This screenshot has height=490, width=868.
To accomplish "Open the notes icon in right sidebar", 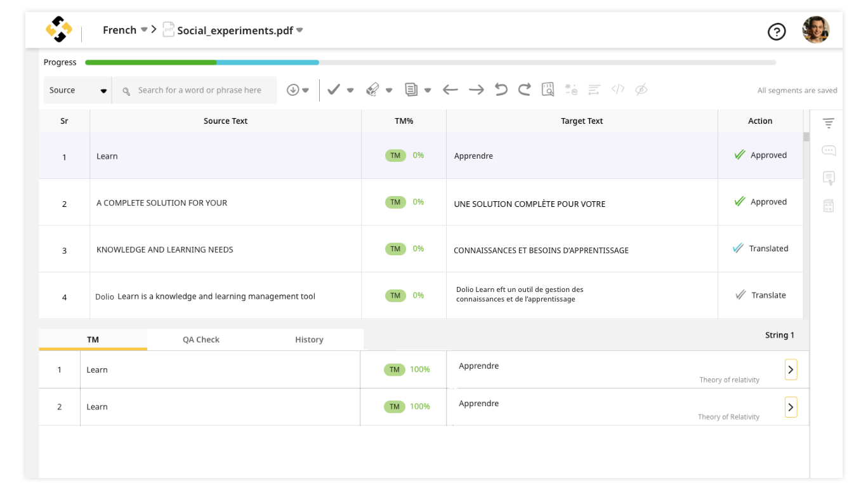I will 829,178.
